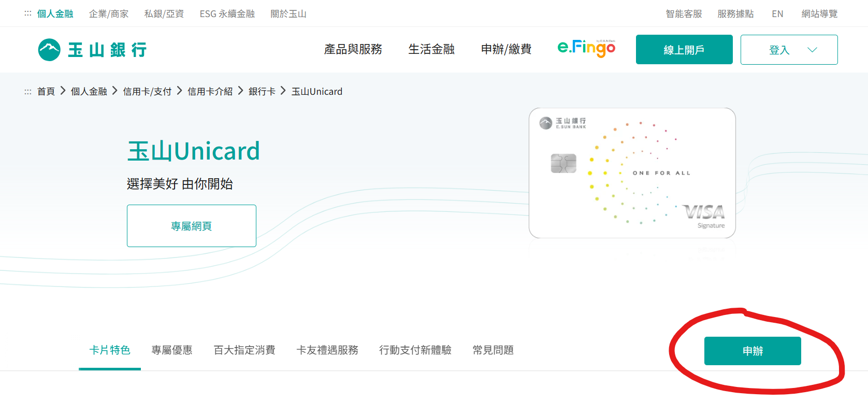Open the 產品與服務 menu

pyautogui.click(x=353, y=49)
